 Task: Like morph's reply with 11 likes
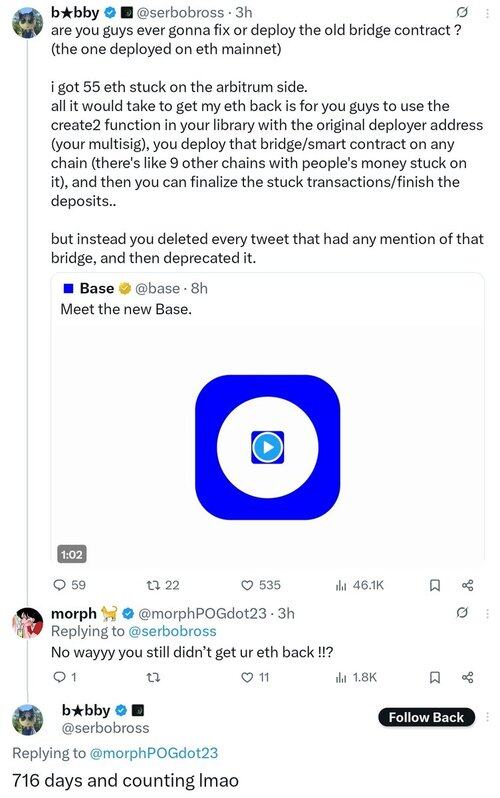(247, 677)
